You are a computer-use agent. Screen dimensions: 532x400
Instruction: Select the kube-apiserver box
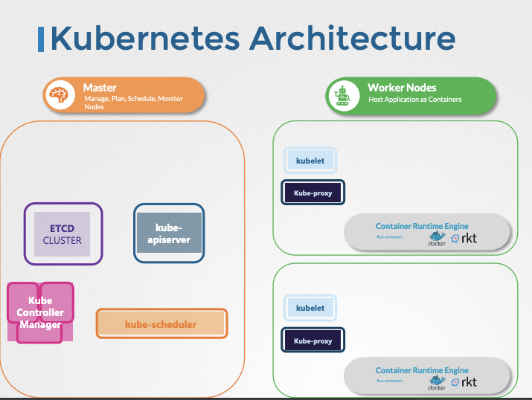[x=169, y=233]
